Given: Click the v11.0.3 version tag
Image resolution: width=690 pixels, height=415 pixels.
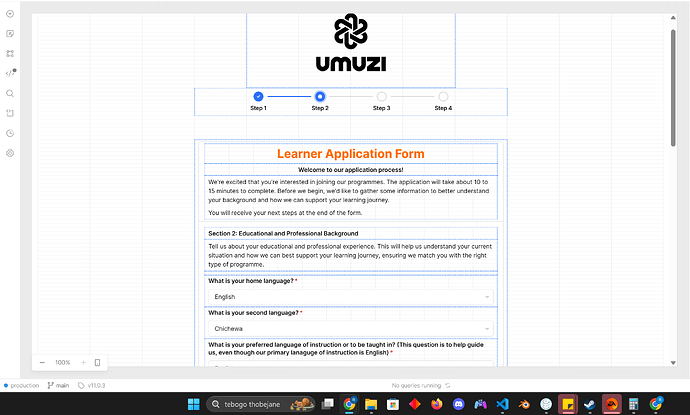Looking at the screenshot, I should [95, 385].
